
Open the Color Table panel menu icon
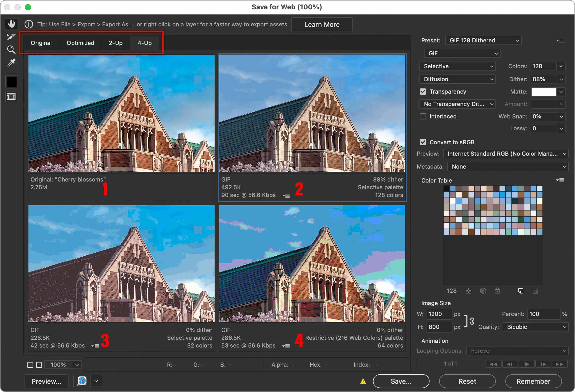pyautogui.click(x=560, y=180)
